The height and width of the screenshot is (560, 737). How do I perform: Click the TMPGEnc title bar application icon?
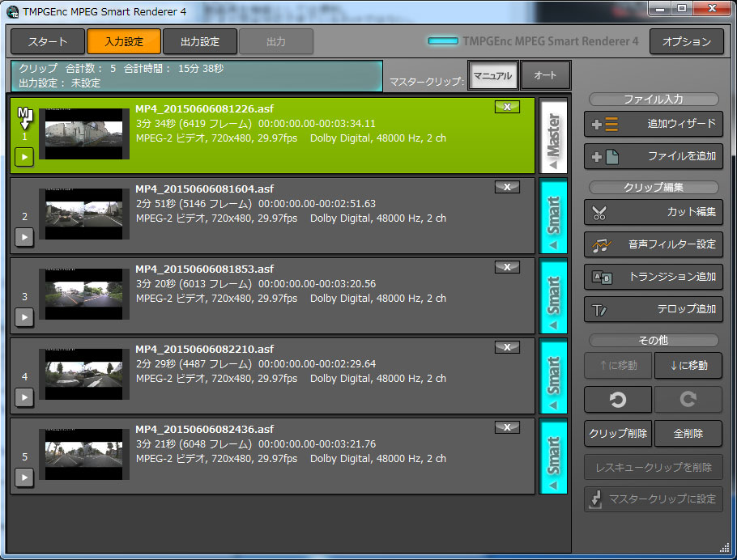click(x=13, y=12)
